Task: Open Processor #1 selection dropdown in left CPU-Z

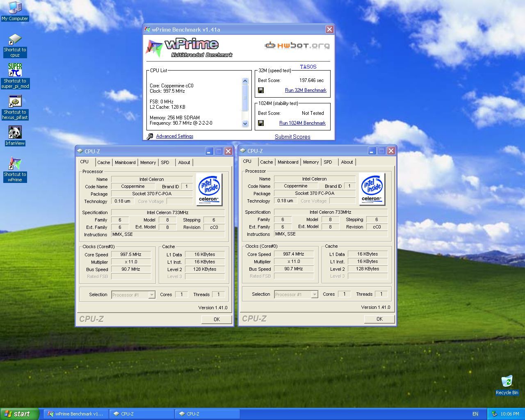Action: [152, 295]
